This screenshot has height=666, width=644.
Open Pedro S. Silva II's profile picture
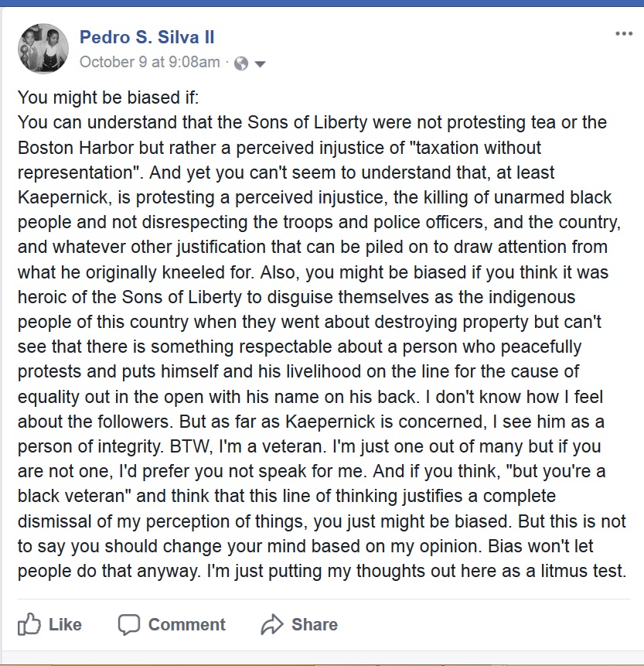tap(43, 50)
